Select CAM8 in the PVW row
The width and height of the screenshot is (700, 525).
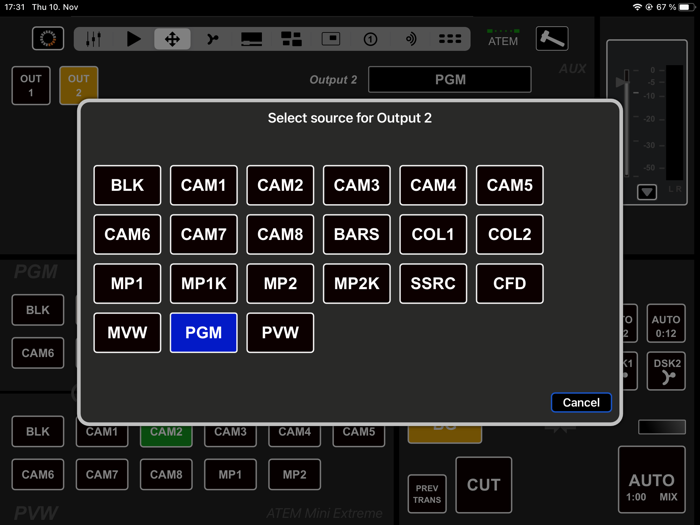[166, 474]
